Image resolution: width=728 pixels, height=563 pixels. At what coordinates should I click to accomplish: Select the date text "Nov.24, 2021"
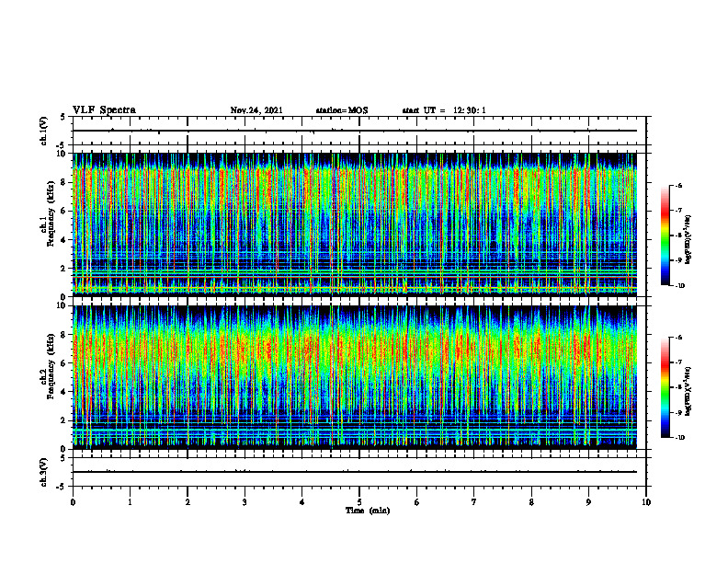[x=256, y=110]
